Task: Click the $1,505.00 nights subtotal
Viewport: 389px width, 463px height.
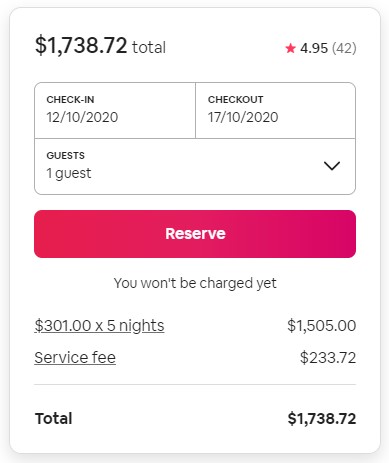Action: (322, 326)
